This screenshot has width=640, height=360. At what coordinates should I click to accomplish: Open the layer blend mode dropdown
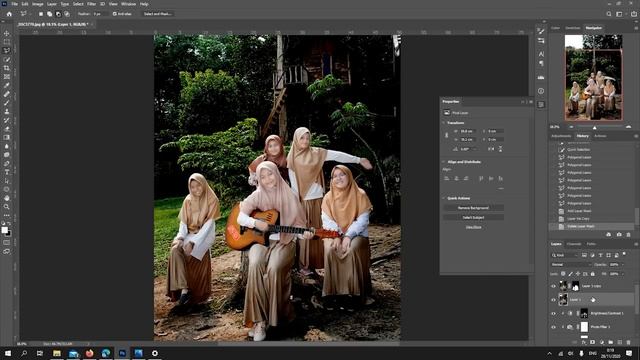pyautogui.click(x=570, y=264)
